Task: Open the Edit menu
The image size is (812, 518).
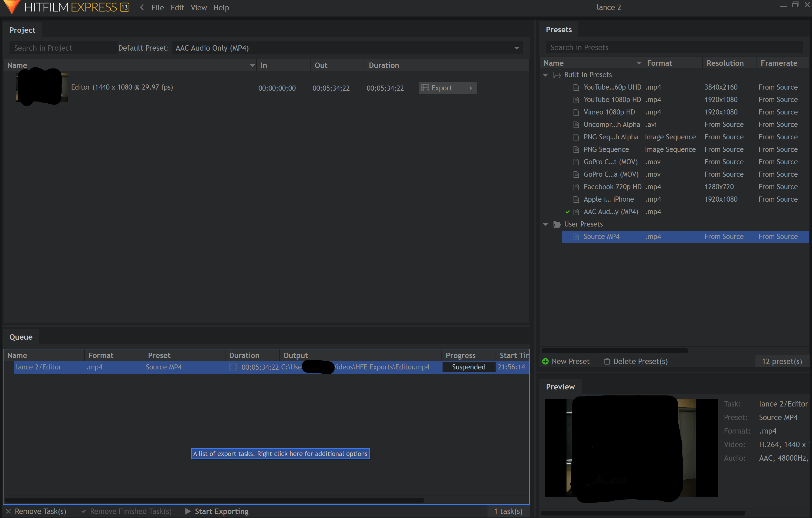Action: pyautogui.click(x=177, y=7)
